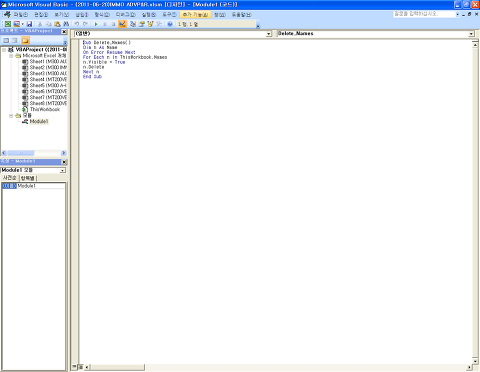480x372 pixels.
Task: Click the Insert UserForm toolbar icon
Action: [x=16, y=24]
